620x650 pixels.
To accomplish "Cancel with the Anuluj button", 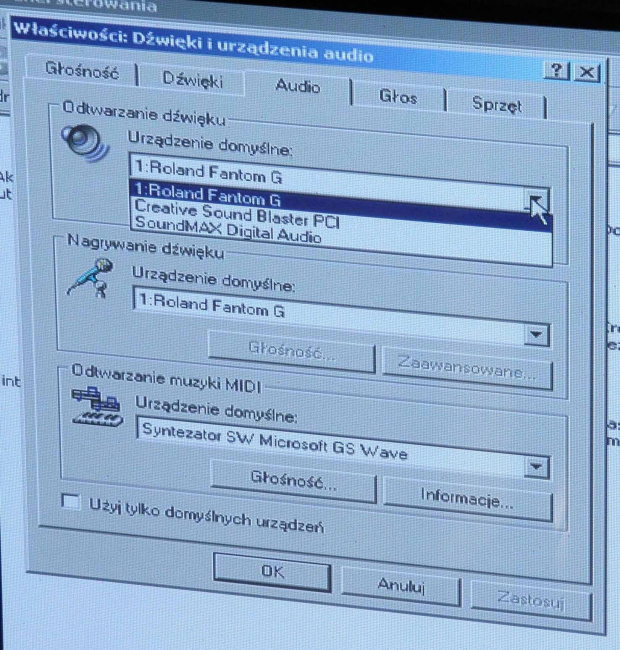I will (x=401, y=586).
